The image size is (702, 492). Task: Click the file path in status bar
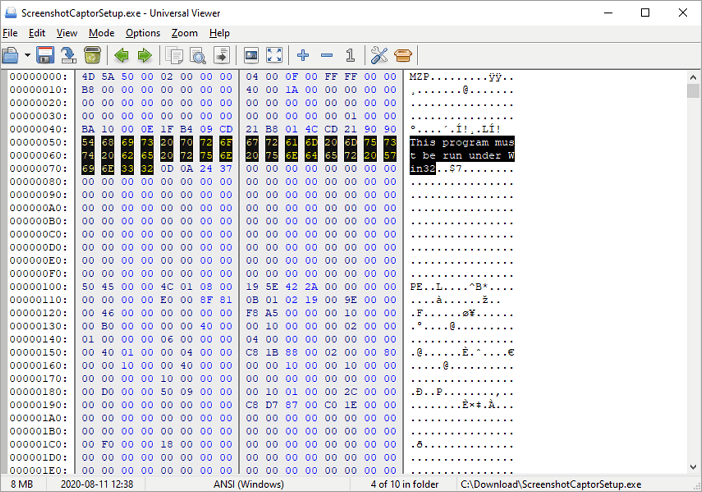pyautogui.click(x=550, y=484)
